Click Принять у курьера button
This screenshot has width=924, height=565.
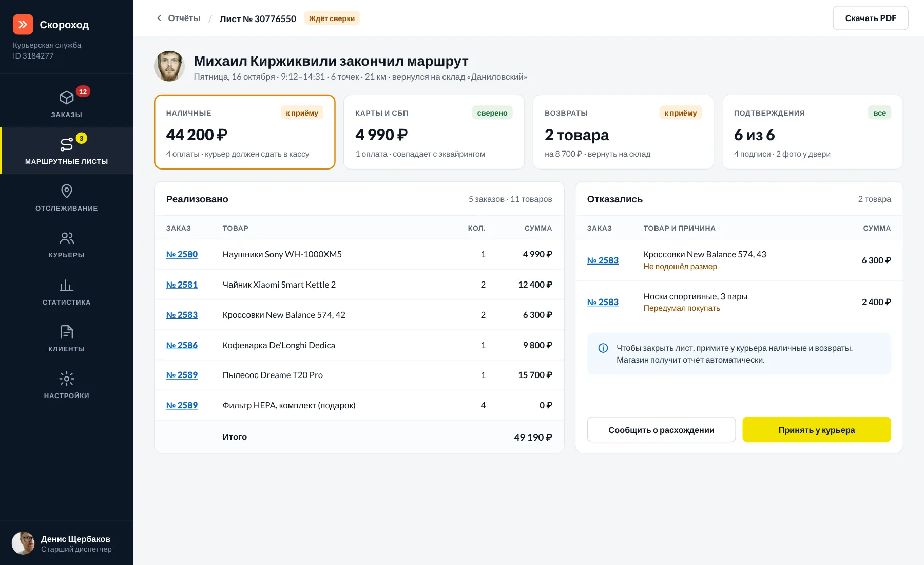click(817, 430)
